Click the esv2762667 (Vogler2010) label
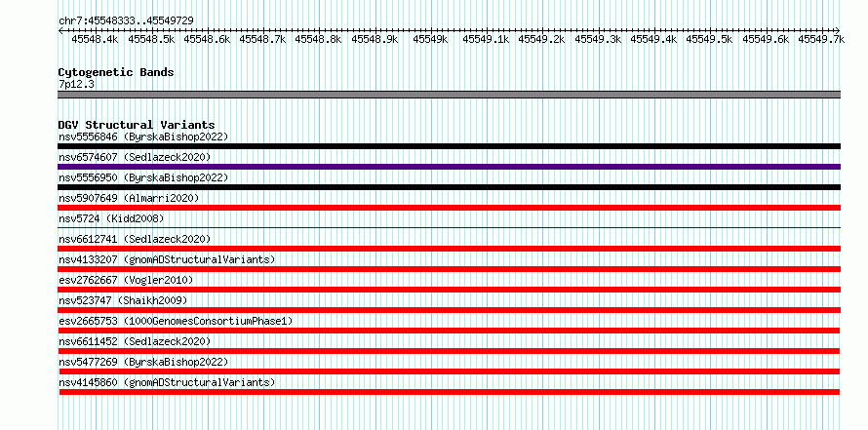The image size is (868, 430). tap(126, 280)
